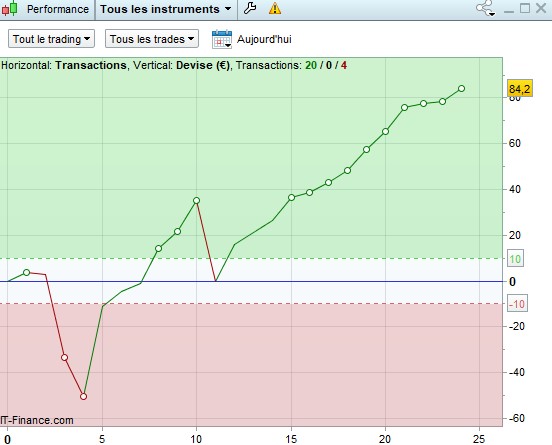The width and height of the screenshot is (552, 445).
Task: Click the red 4 losing transactions count
Action: 344,65
